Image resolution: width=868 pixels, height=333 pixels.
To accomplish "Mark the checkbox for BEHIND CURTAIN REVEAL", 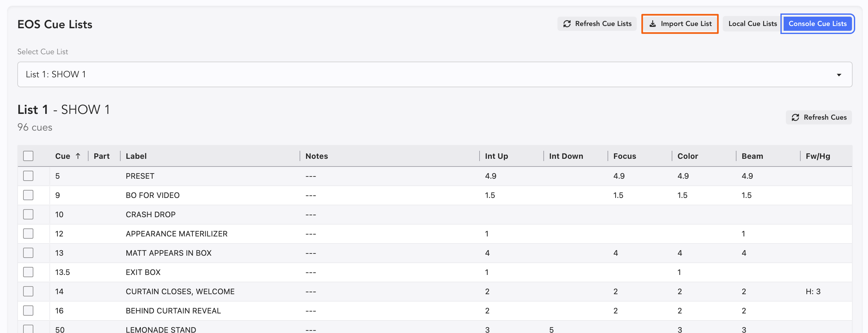I will click(x=28, y=311).
